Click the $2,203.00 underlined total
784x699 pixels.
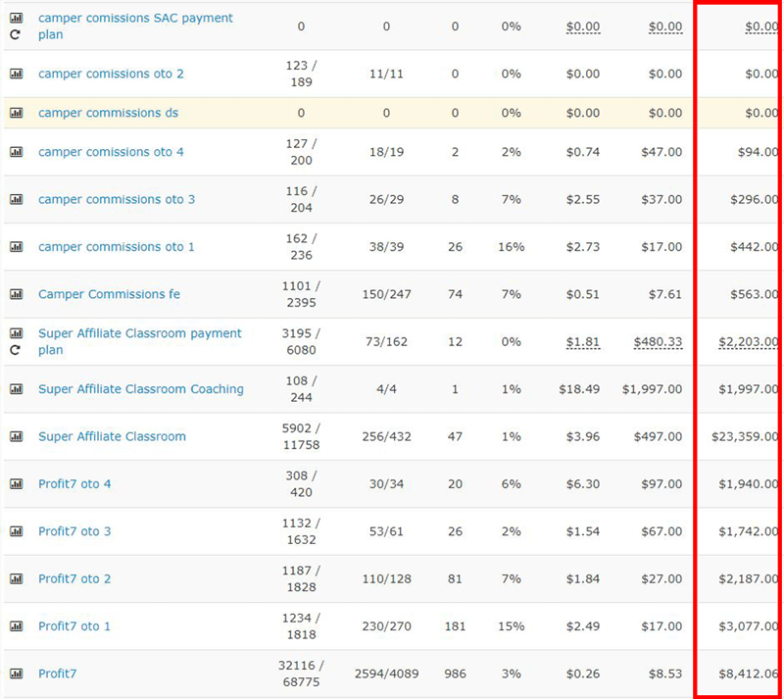(x=749, y=342)
